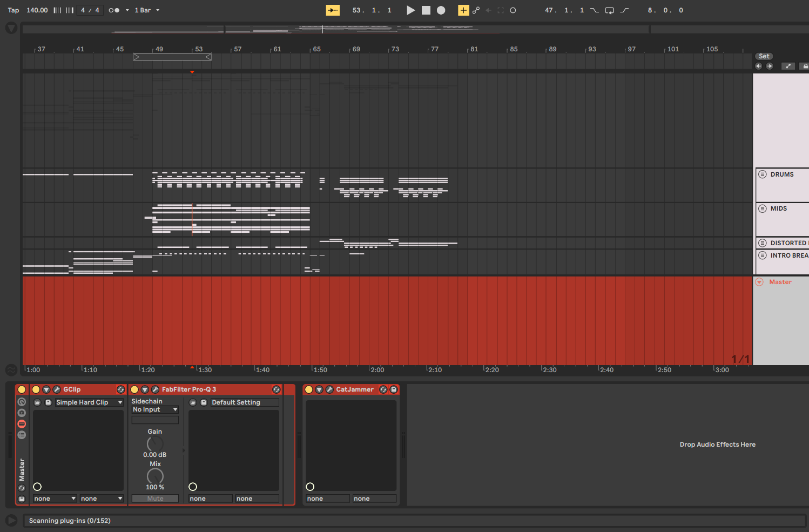Click the CatJammer save preset disk icon

[394, 389]
